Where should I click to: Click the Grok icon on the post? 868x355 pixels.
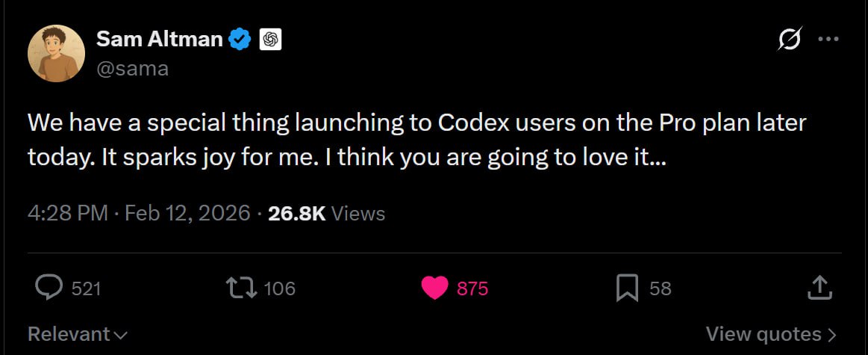[x=790, y=40]
